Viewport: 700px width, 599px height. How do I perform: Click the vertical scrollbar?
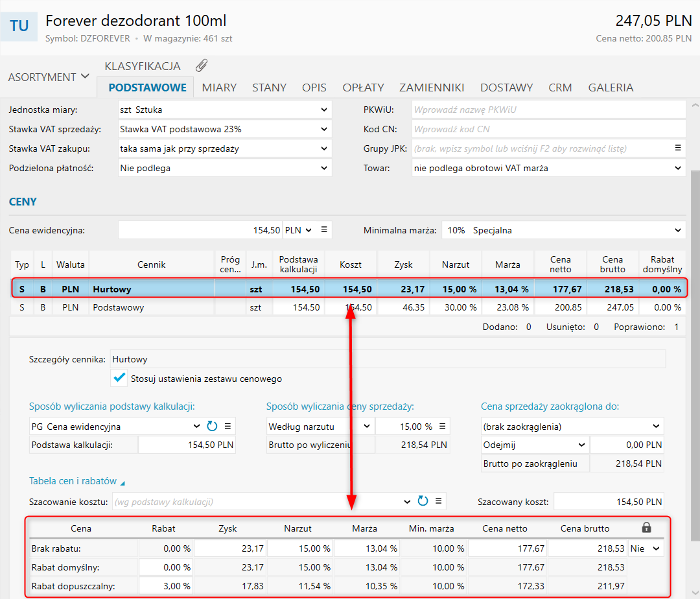695,355
